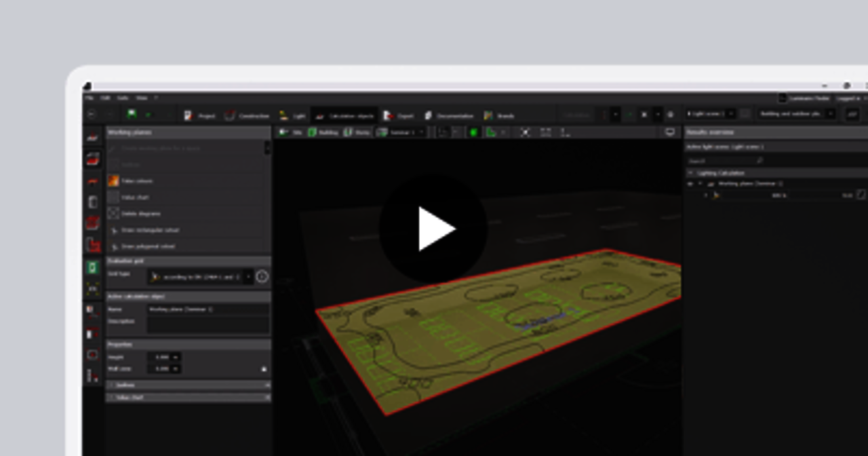
Task: Click the Value chart icon
Action: coord(113,197)
